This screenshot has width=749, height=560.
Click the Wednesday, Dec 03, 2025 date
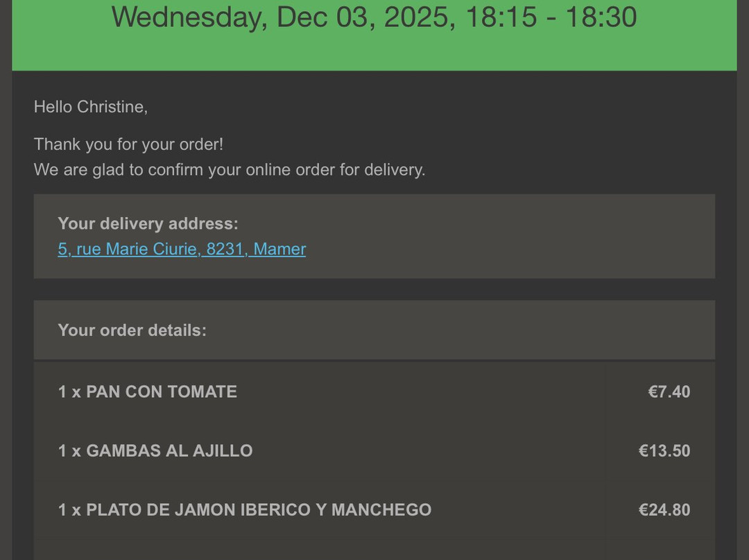pos(283,17)
